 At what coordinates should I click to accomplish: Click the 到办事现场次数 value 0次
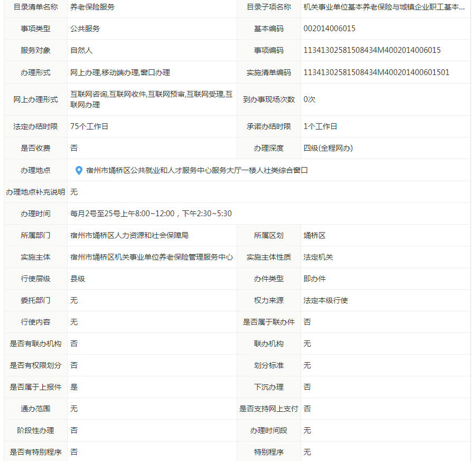tap(310, 99)
